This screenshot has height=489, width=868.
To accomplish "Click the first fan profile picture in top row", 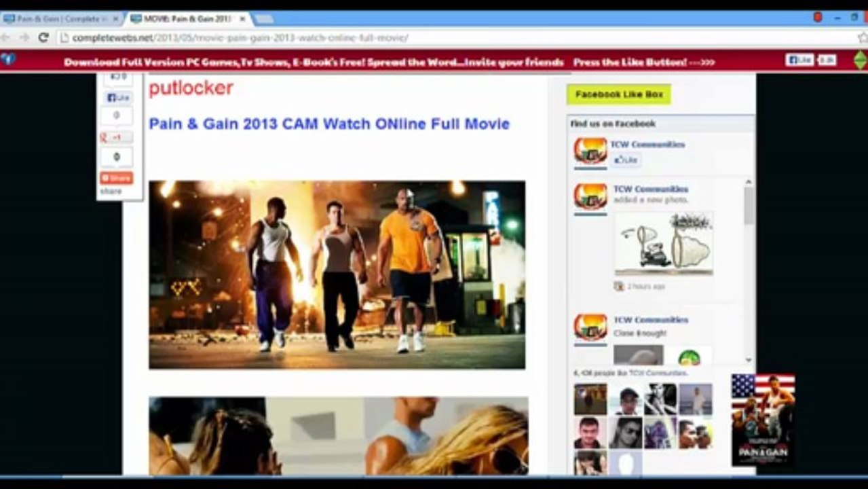I will [590, 399].
